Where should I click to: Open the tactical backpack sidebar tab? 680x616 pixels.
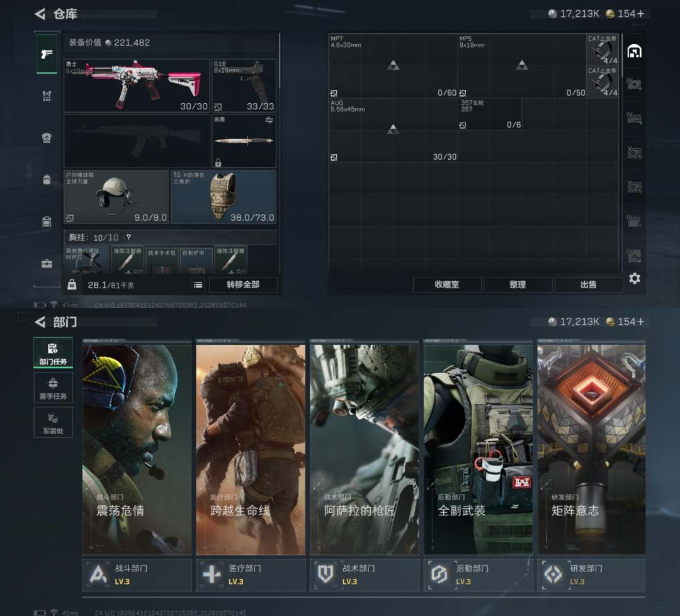pos(47,137)
